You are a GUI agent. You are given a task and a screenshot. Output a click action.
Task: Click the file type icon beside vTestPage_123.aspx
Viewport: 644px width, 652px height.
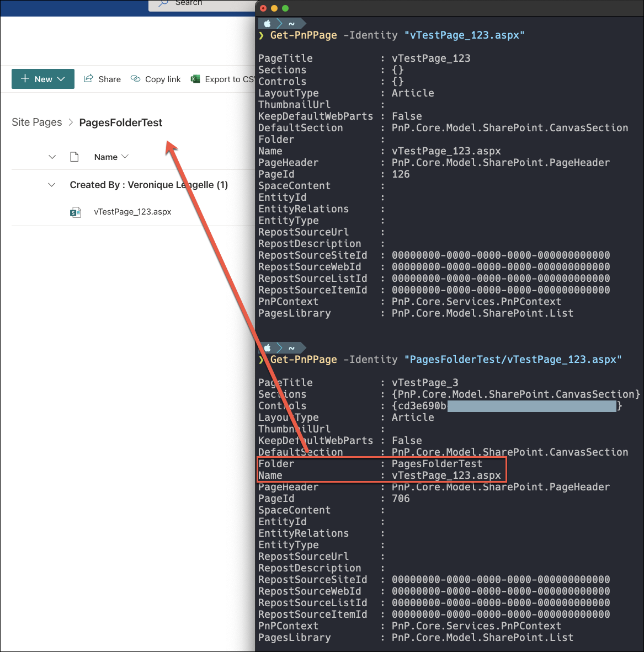[76, 211]
